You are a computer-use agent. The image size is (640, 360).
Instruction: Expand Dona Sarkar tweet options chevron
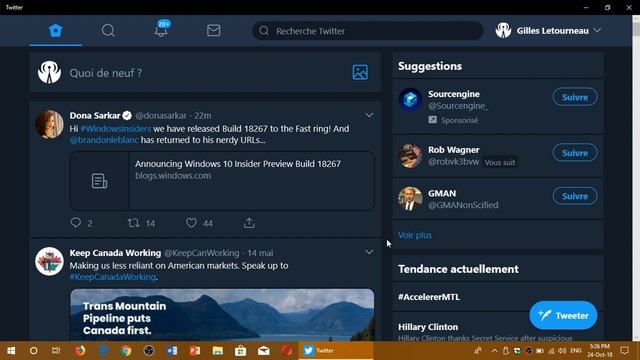click(x=369, y=116)
